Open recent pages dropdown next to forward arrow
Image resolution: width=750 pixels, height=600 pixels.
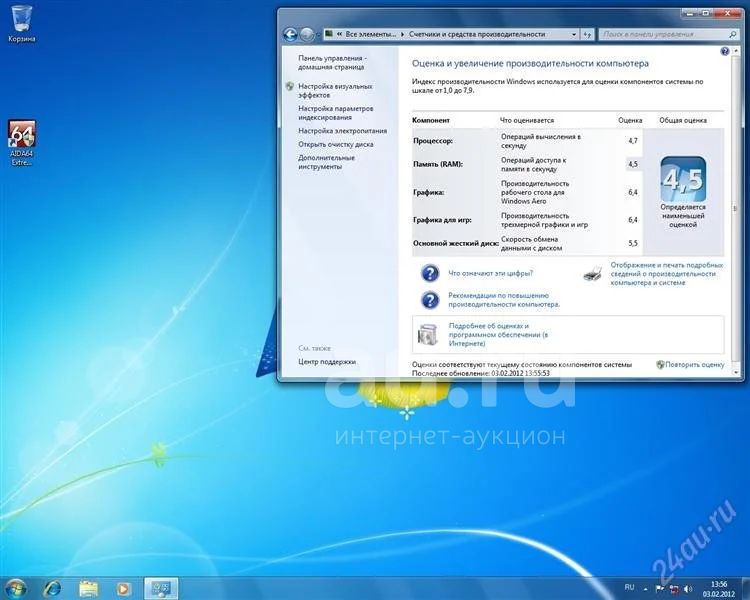[x=318, y=34]
